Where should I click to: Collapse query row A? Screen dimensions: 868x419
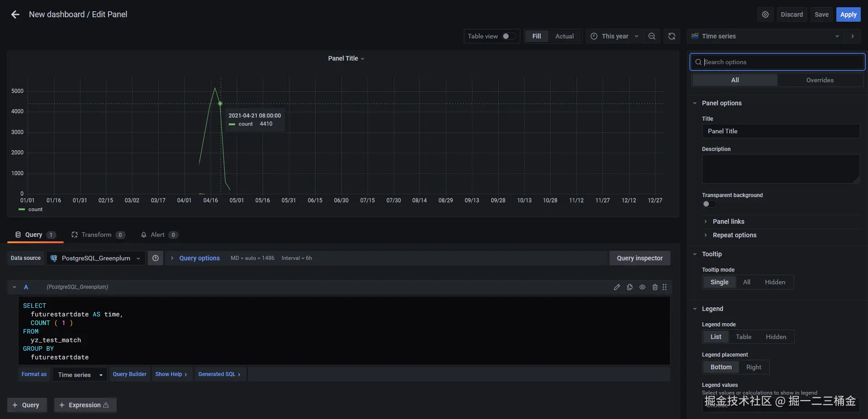click(14, 287)
